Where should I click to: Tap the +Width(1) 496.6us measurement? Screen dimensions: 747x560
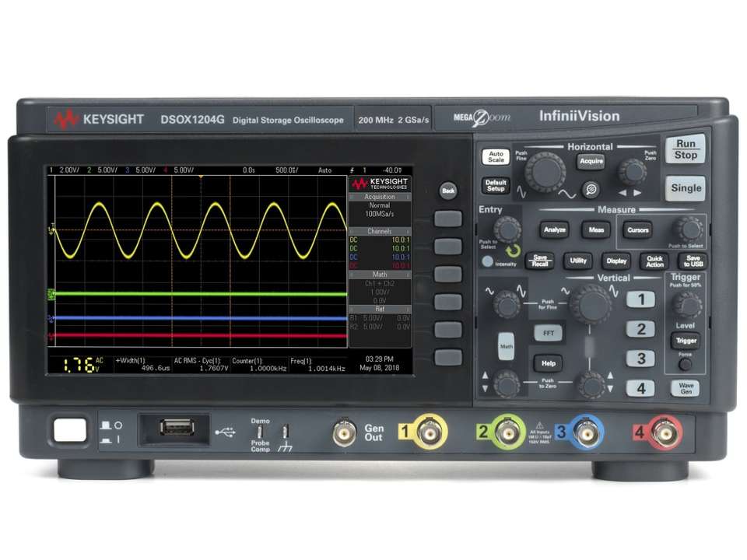click(x=143, y=365)
